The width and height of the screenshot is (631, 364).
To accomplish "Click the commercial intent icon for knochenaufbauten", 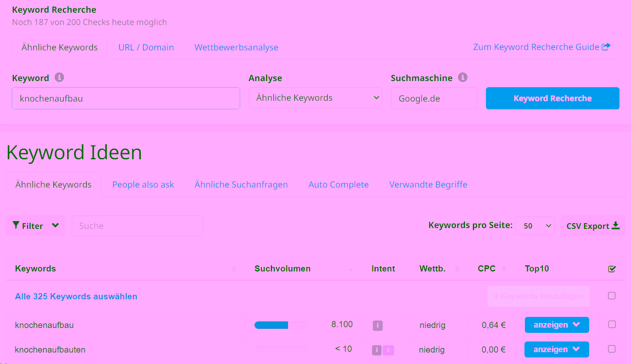I will tap(388, 350).
